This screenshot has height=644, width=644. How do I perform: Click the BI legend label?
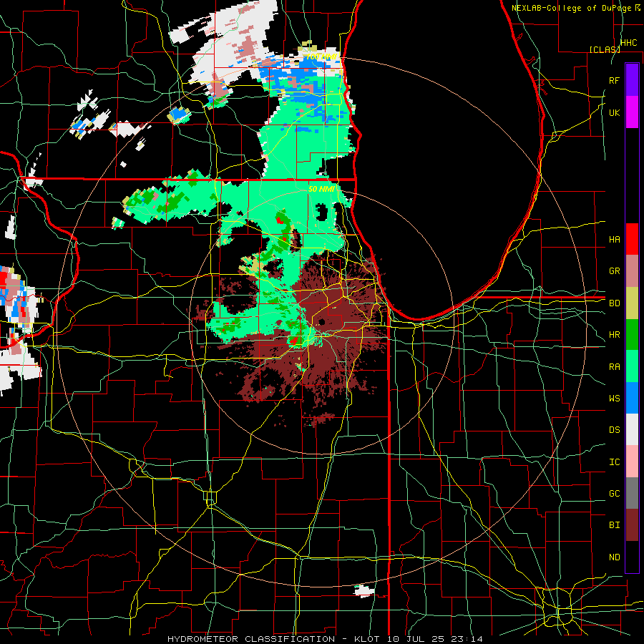[x=615, y=525]
